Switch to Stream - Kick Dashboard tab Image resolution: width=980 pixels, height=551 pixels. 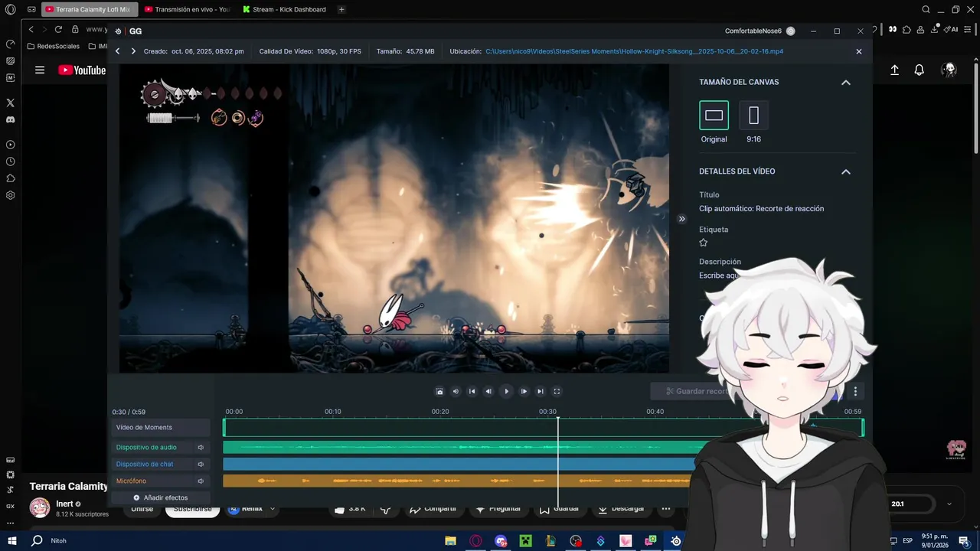[x=284, y=10]
